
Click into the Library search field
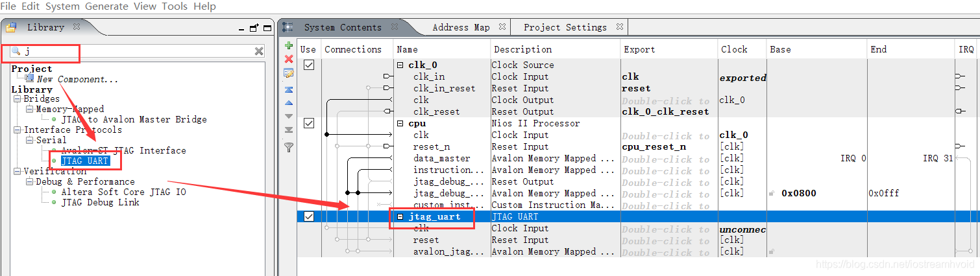click(x=136, y=51)
